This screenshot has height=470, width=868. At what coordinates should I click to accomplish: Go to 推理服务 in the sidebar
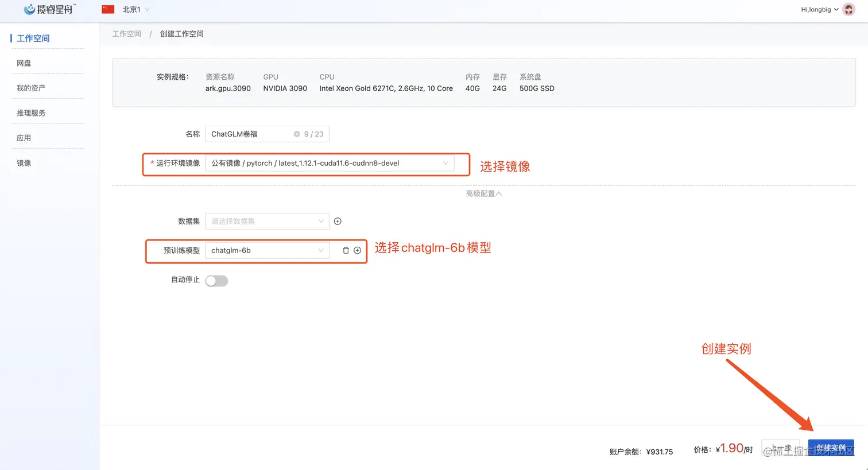(x=31, y=113)
